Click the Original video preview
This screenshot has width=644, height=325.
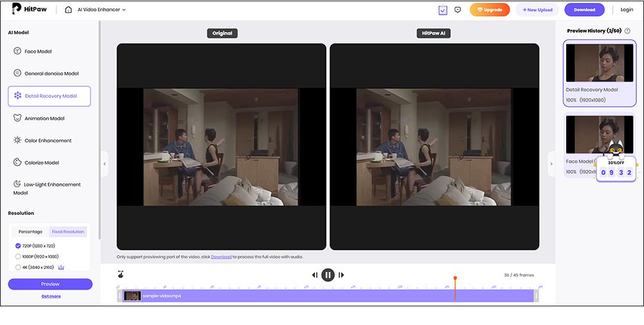[222, 147]
